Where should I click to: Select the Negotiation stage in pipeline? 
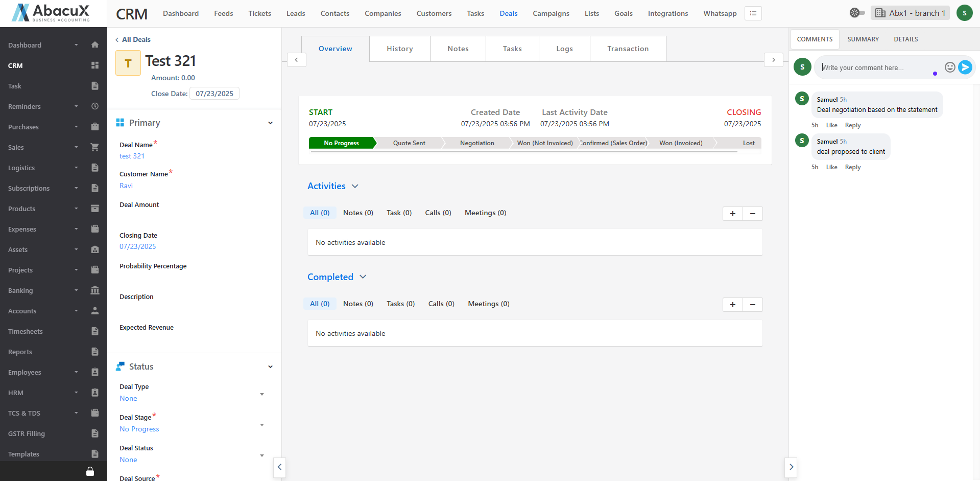coord(476,143)
